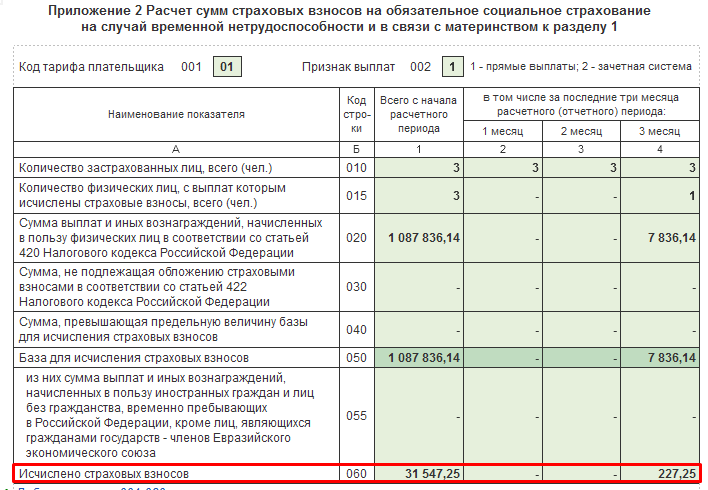Click line 040 third month cell
708x490 pixels.
(660, 330)
